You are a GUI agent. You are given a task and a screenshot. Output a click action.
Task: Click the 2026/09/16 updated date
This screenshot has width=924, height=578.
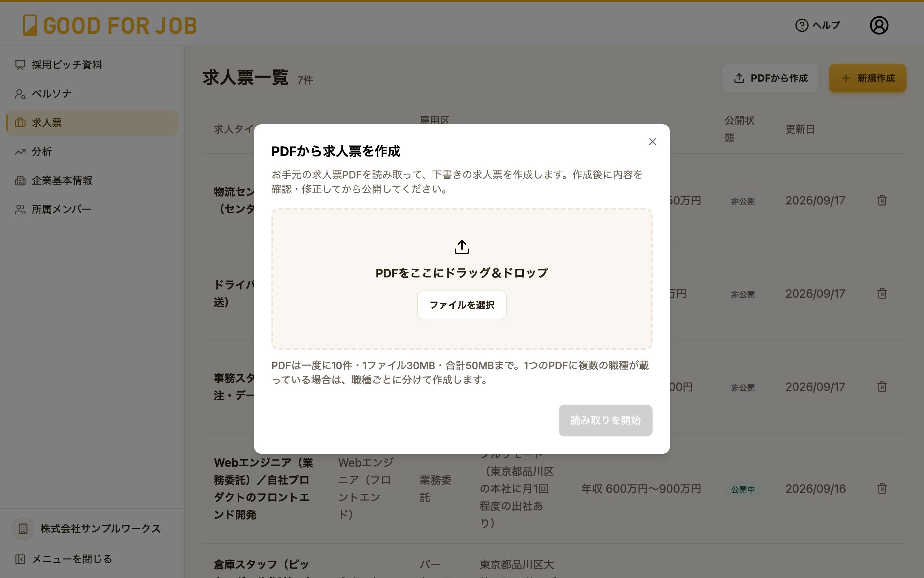815,488
